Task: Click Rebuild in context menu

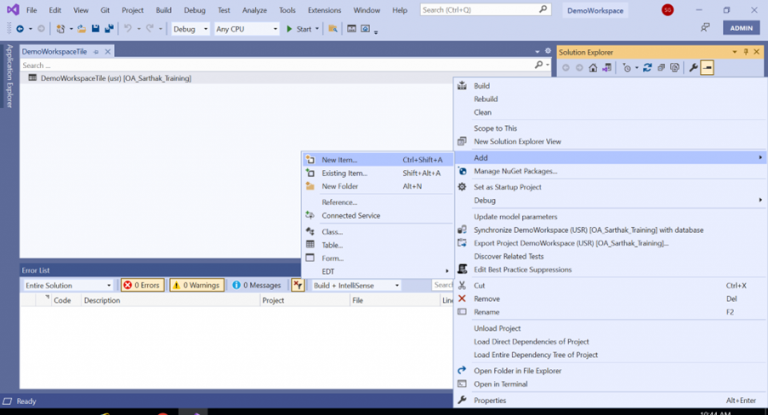Action: (x=610, y=99)
